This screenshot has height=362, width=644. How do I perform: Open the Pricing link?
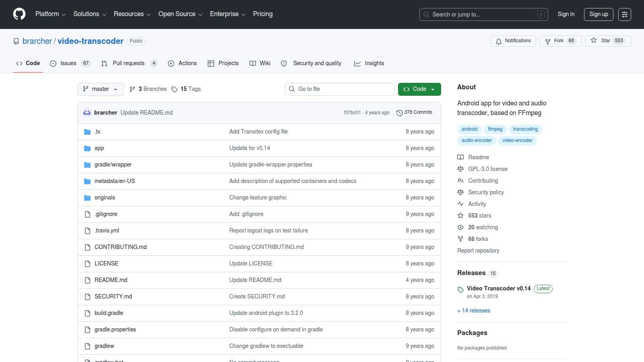pos(263,14)
